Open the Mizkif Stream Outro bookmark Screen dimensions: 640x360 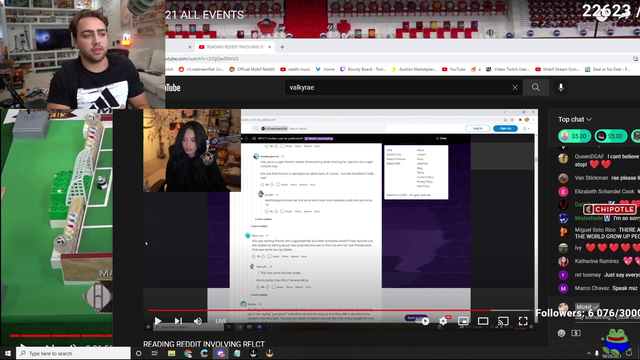[x=558, y=69]
